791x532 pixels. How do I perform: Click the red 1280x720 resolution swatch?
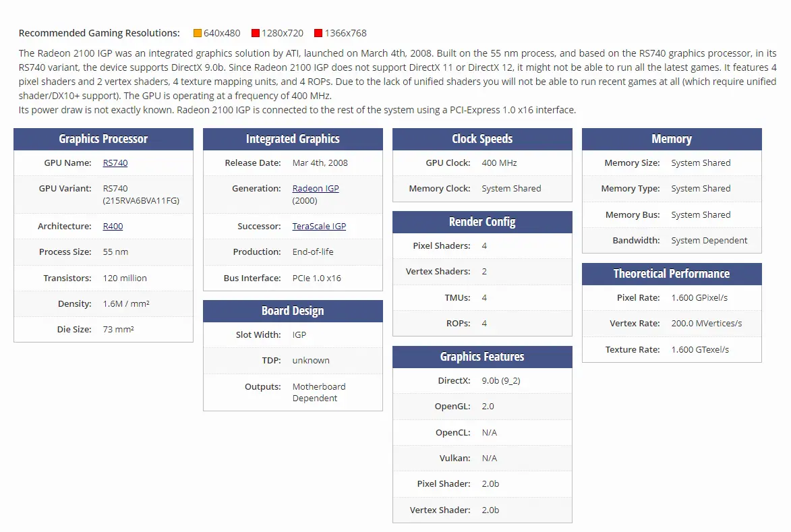(256, 33)
